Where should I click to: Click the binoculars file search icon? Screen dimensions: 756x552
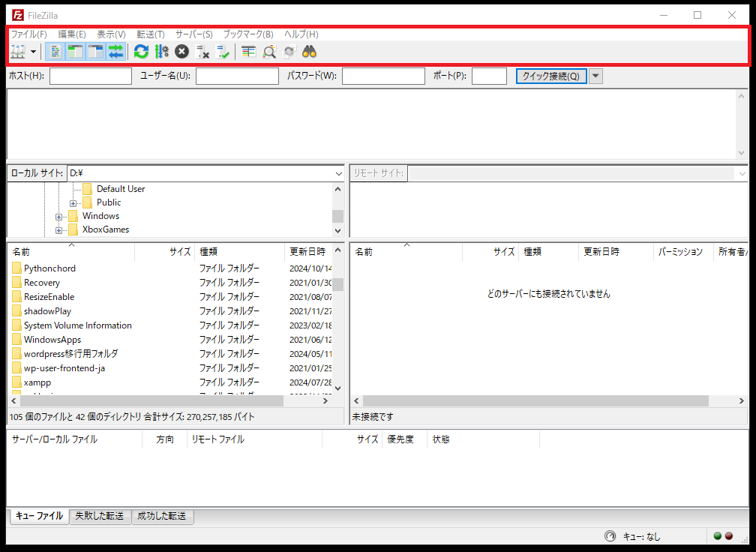coord(309,52)
